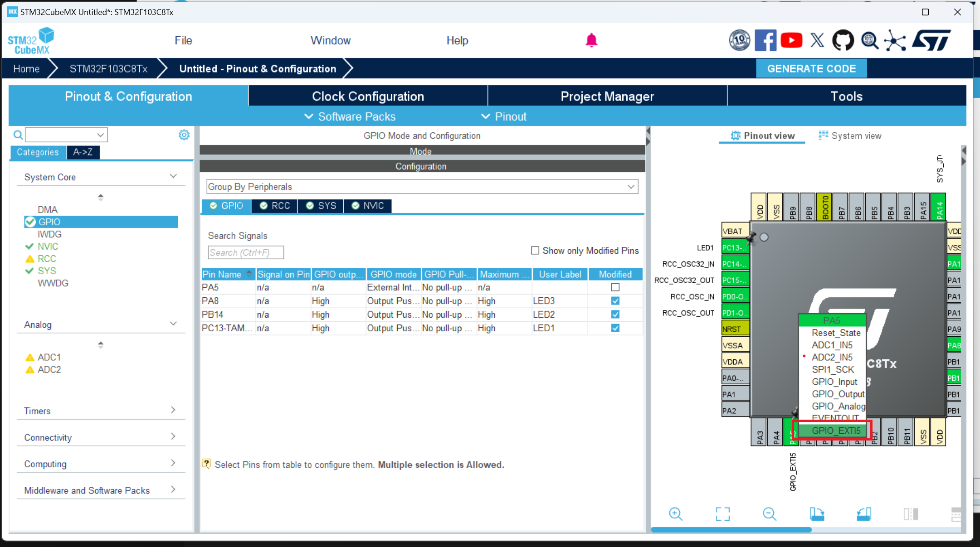Click the horizontal scrollbar under pinout view
Viewport: 980px width, 547px height.
731,529
